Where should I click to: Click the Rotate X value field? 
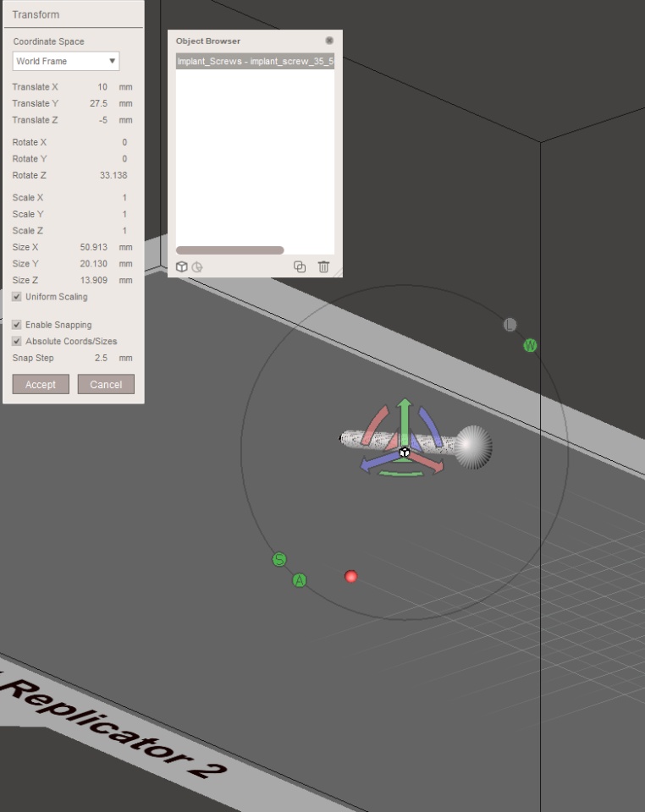pos(124,142)
